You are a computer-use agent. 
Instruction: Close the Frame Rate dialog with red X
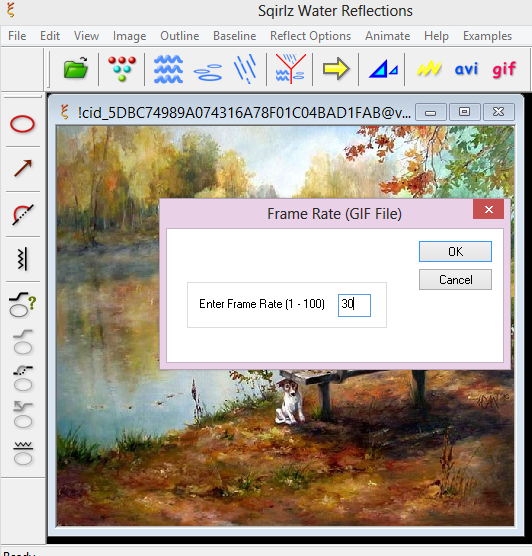tap(488, 209)
